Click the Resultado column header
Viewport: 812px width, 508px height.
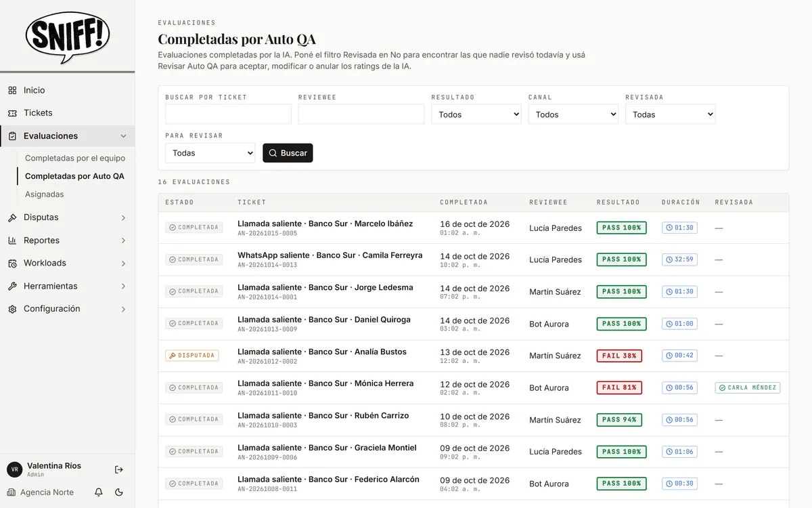click(x=618, y=203)
